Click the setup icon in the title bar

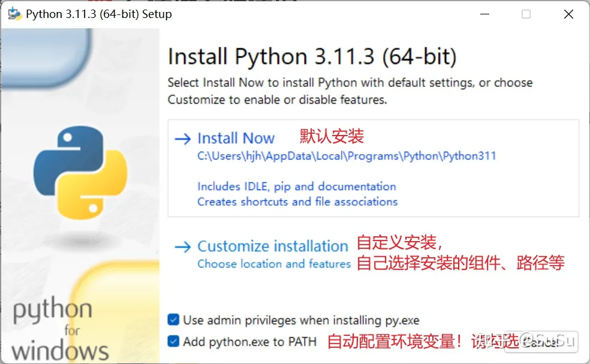coord(13,13)
